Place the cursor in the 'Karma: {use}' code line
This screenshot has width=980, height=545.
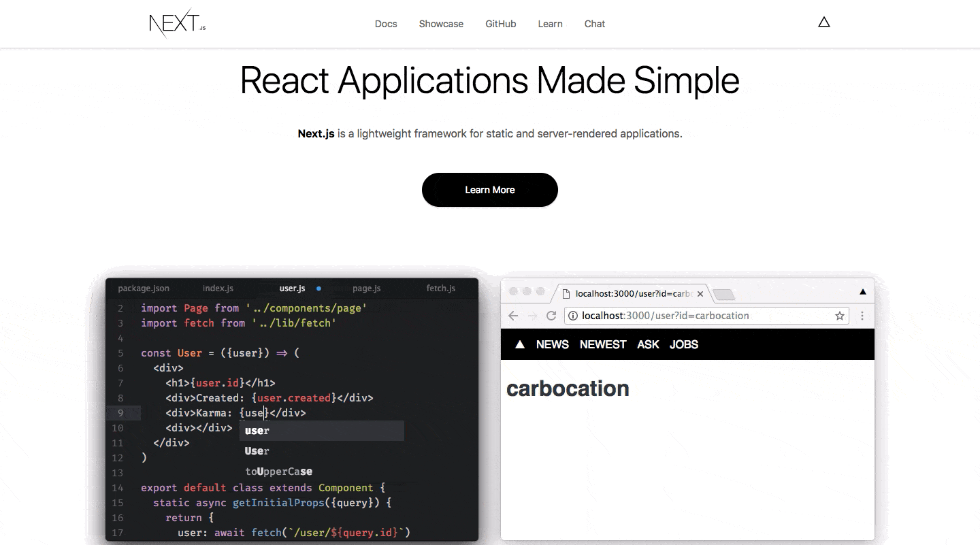pos(236,413)
